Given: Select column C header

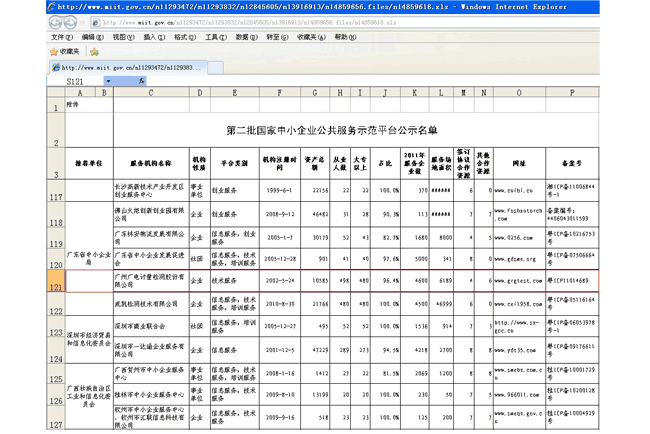Looking at the screenshot, I should [x=151, y=93].
